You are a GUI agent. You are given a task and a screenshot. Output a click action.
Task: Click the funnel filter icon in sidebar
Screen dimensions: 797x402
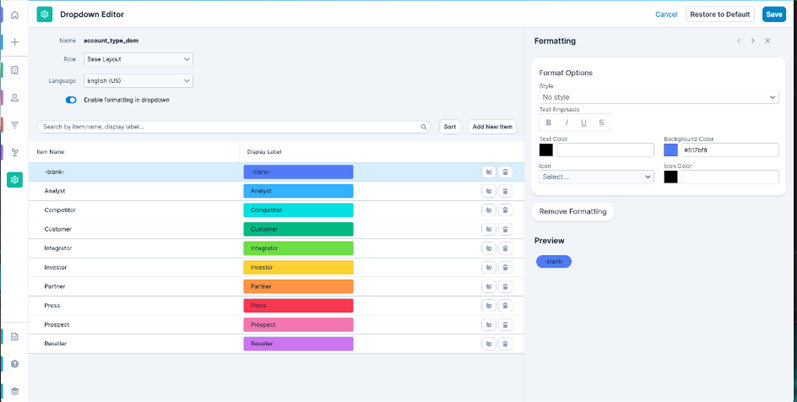pos(14,125)
